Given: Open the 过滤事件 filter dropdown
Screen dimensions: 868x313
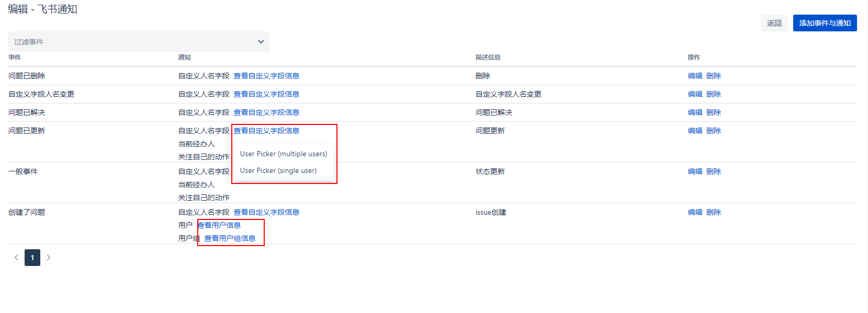Looking at the screenshot, I should point(138,42).
